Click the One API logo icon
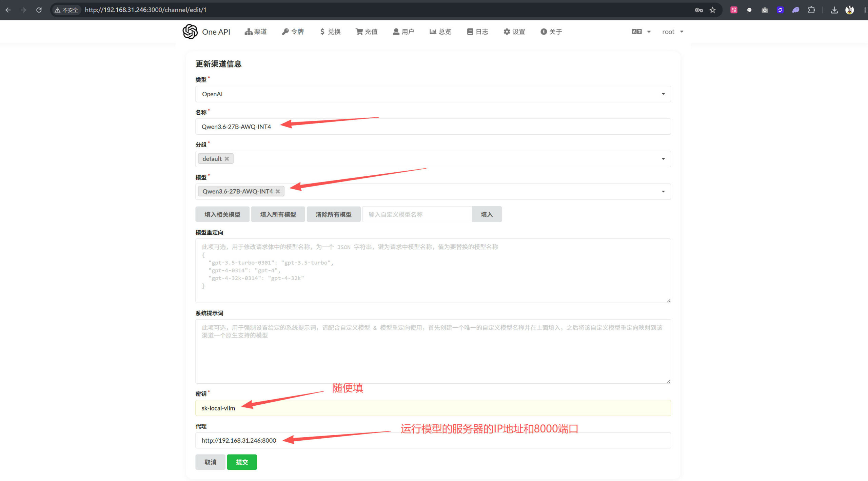 (x=190, y=32)
